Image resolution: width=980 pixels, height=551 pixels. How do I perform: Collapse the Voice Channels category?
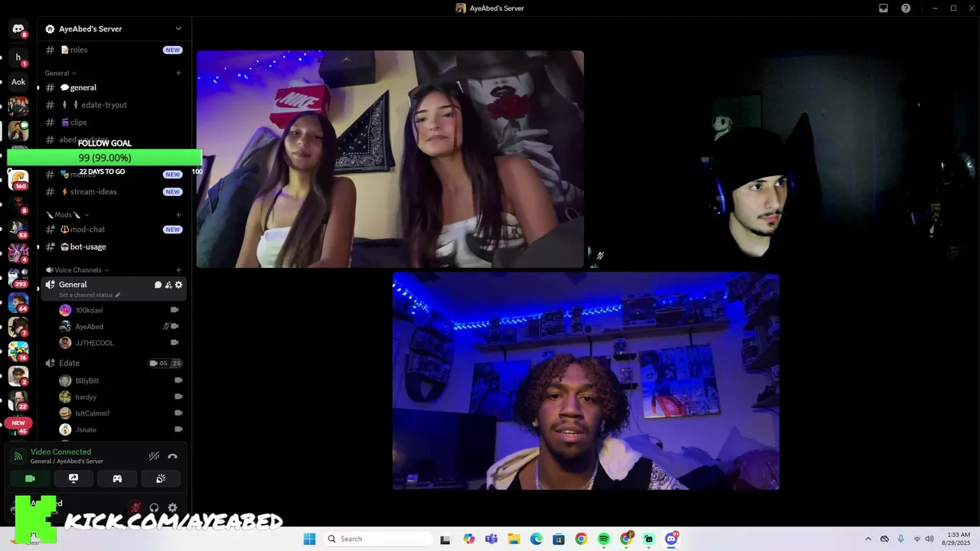pyautogui.click(x=77, y=270)
